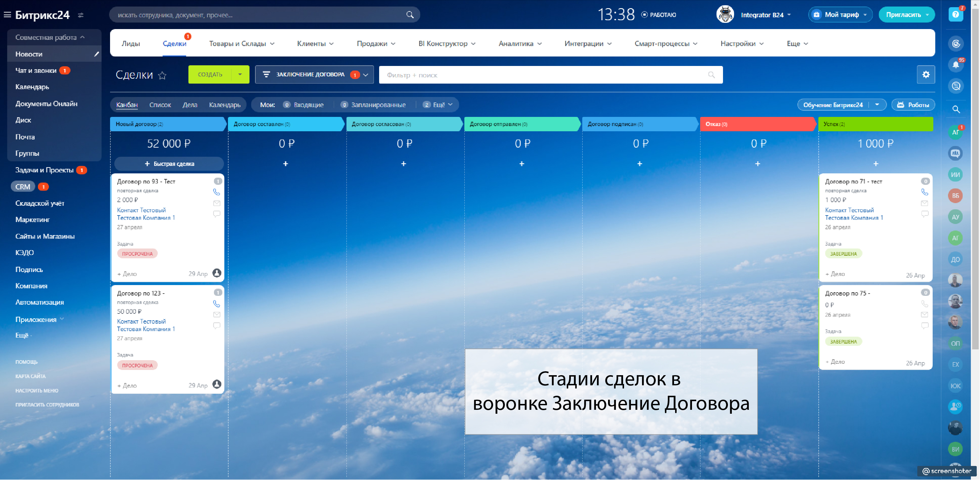
Task: Open settings gear in deals toolbar
Action: [925, 74]
